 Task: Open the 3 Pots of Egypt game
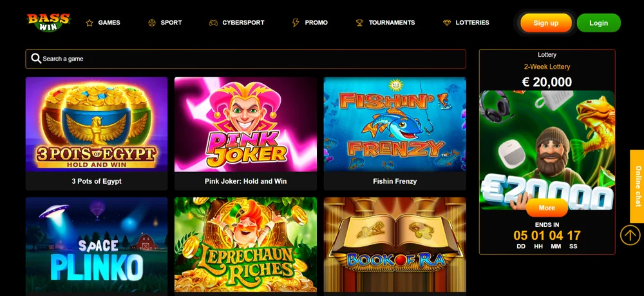coord(97,133)
